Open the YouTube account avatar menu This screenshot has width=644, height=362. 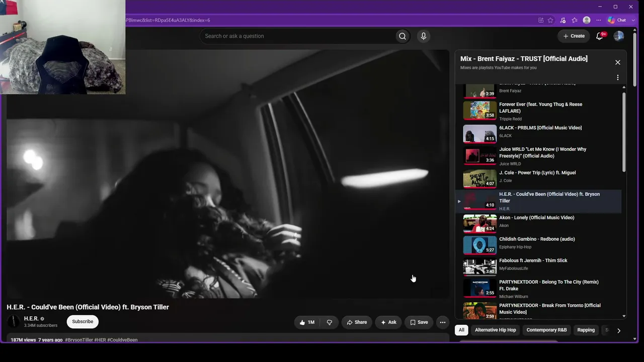[619, 36]
